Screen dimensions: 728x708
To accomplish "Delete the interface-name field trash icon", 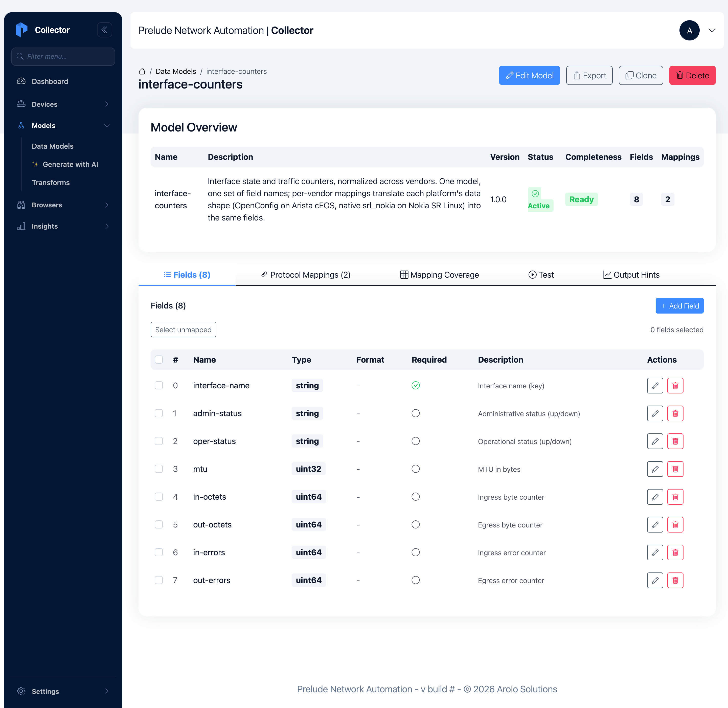I will pyautogui.click(x=675, y=386).
